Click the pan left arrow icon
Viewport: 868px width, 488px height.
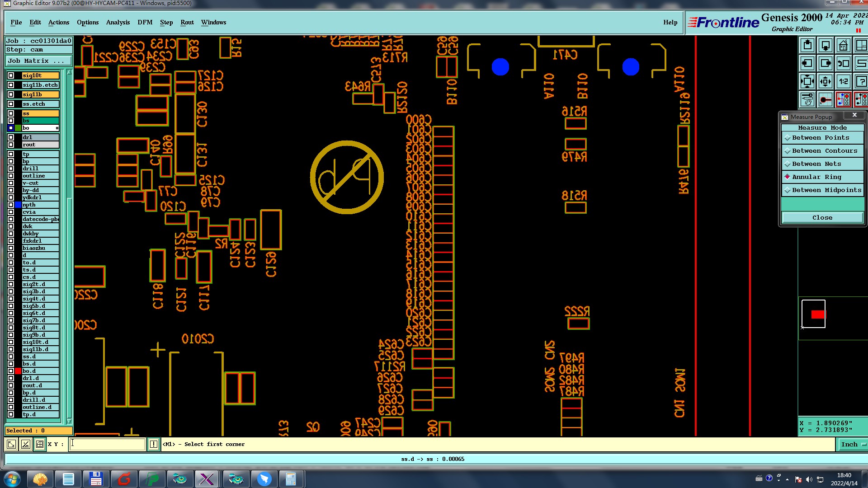coord(807,64)
